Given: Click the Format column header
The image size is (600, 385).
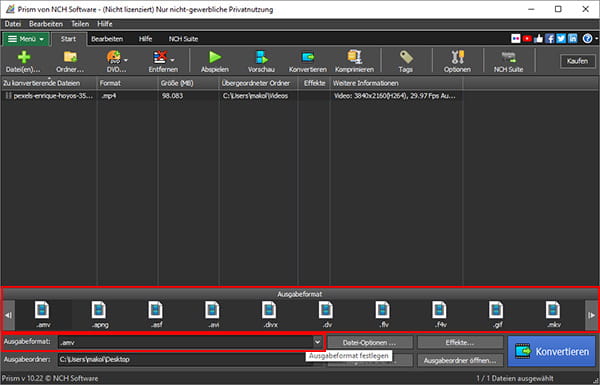Looking at the screenshot, I should [x=127, y=83].
